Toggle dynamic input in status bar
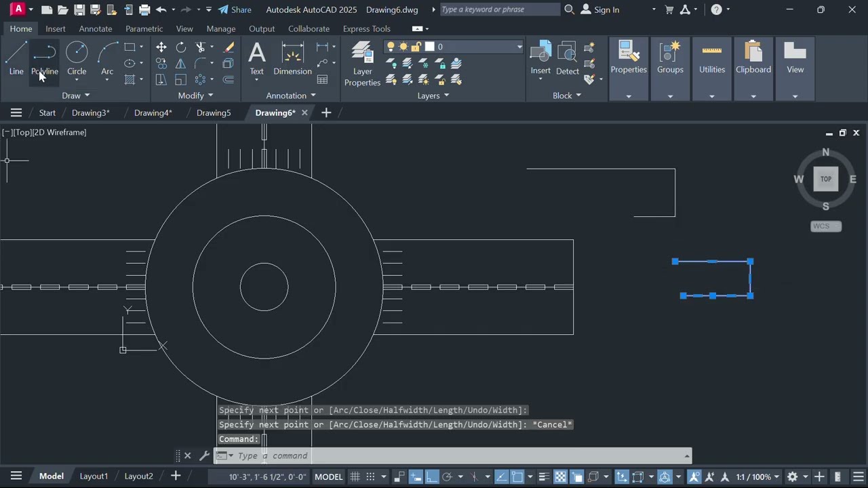 tap(416, 476)
